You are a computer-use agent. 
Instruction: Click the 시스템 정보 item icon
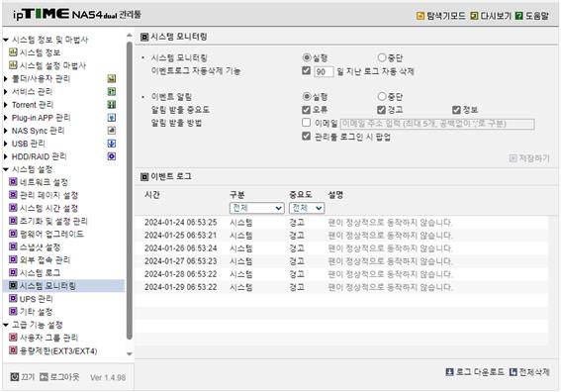tap(13, 52)
